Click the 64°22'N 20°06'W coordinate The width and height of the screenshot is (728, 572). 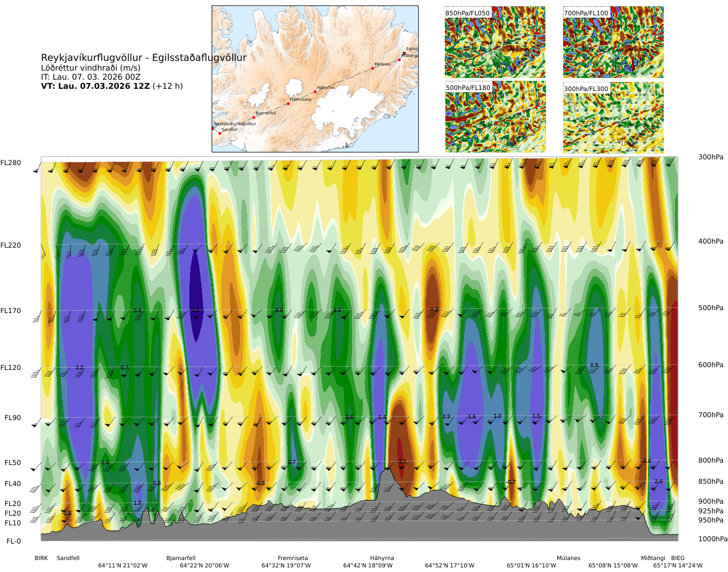click(x=205, y=566)
